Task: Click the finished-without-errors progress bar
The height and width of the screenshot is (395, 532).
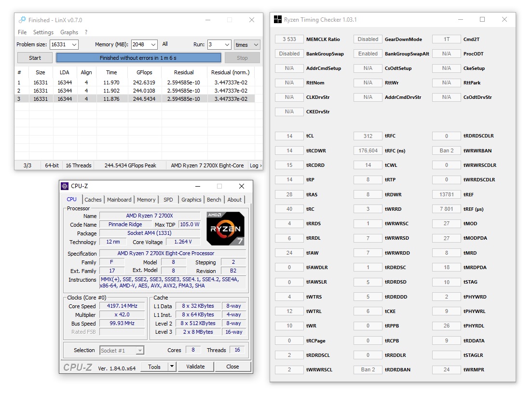Action: pos(138,58)
